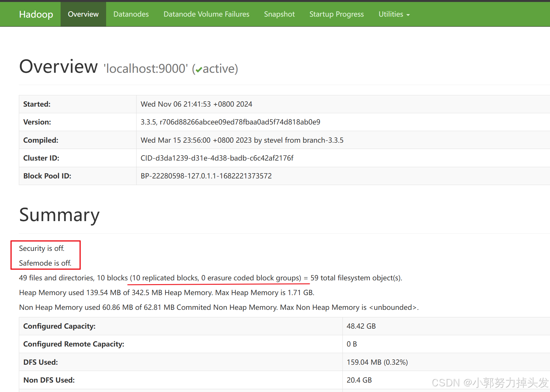The height and width of the screenshot is (392, 550).
Task: Select the 0 B remote capacity value
Action: click(x=352, y=344)
